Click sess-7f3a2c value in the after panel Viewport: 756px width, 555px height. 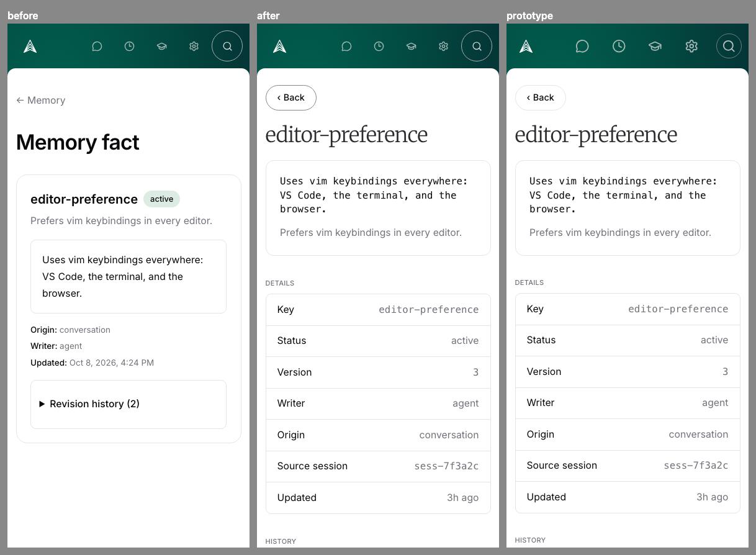pyautogui.click(x=446, y=466)
